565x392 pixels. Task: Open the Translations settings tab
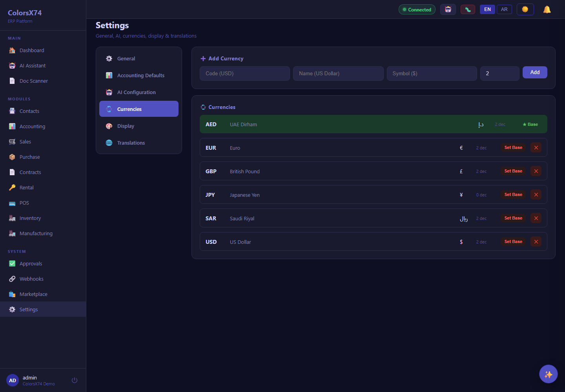click(139, 143)
